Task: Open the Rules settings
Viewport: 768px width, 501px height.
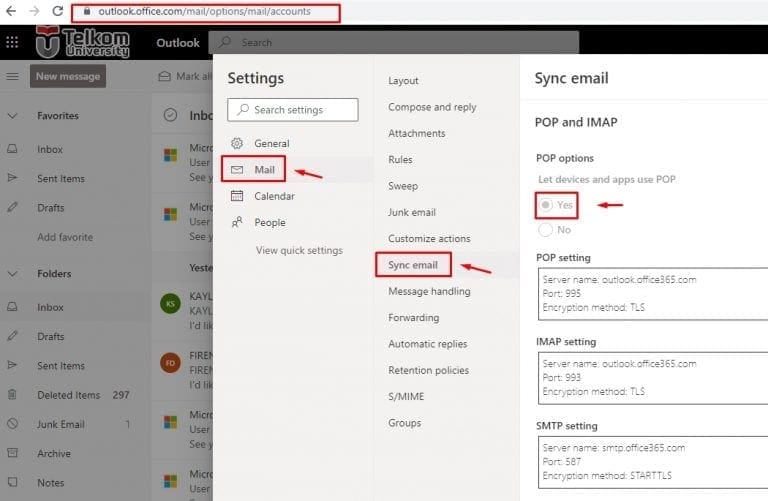Action: 400,160
